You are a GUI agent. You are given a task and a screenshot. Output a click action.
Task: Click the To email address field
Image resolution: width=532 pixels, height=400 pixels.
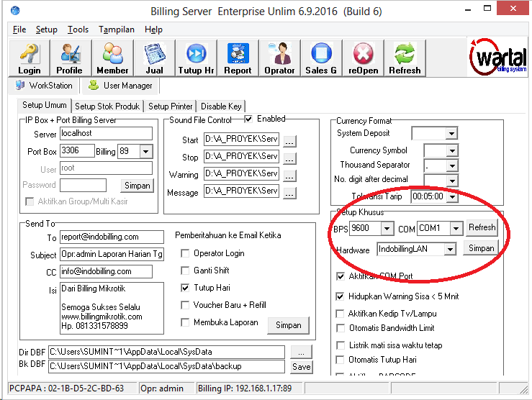(112, 237)
